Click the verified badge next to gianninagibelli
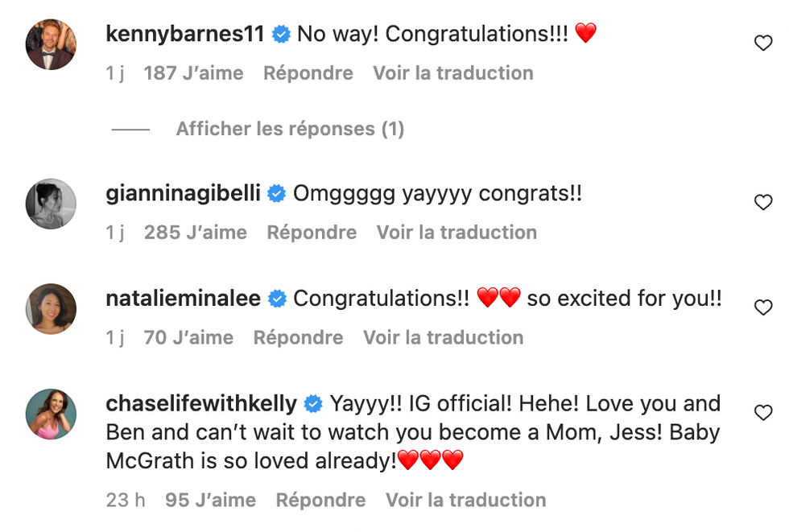This screenshot has width=789, height=532. point(277,193)
